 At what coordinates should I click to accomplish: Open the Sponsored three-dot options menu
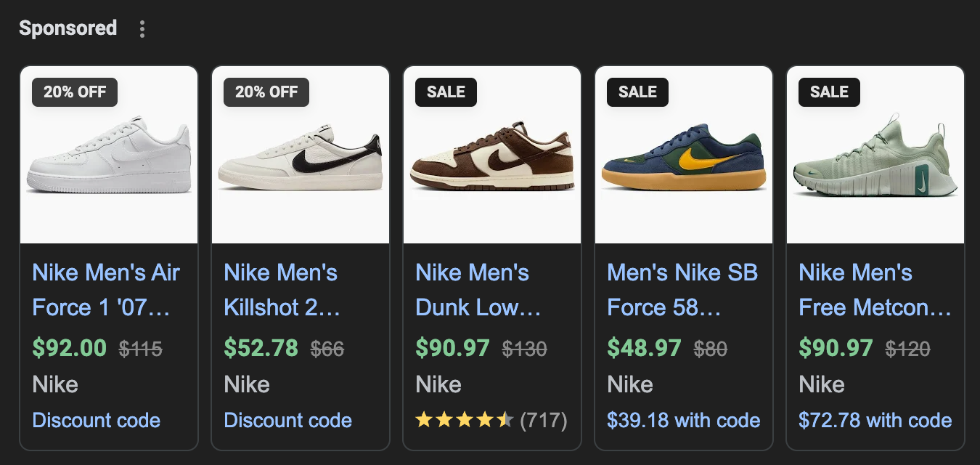point(142,29)
